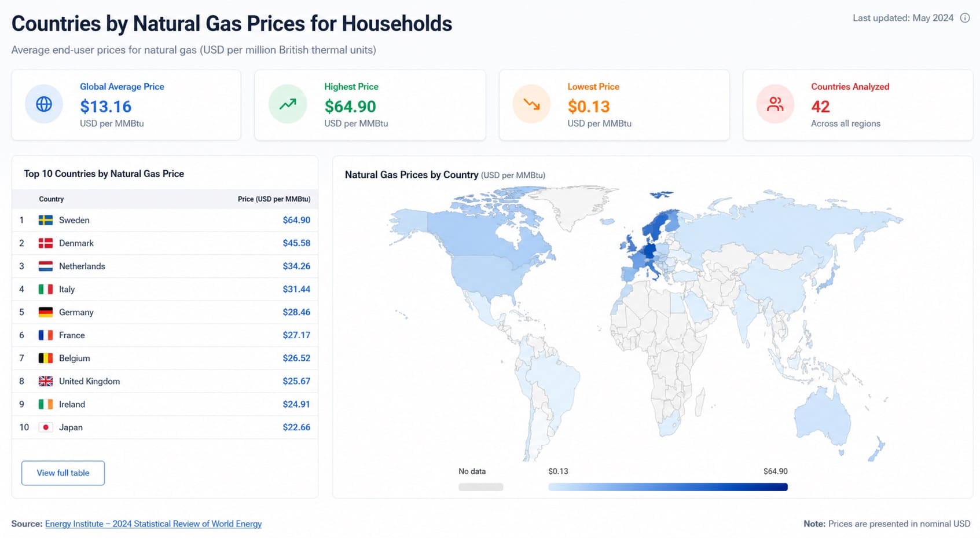
Task: Click the United Kingdom flag icon
Action: pos(46,381)
